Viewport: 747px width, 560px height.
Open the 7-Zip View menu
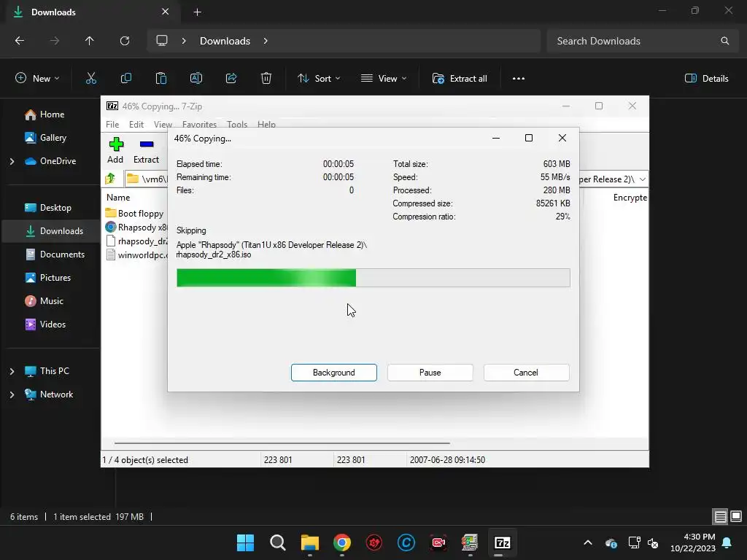tap(163, 124)
